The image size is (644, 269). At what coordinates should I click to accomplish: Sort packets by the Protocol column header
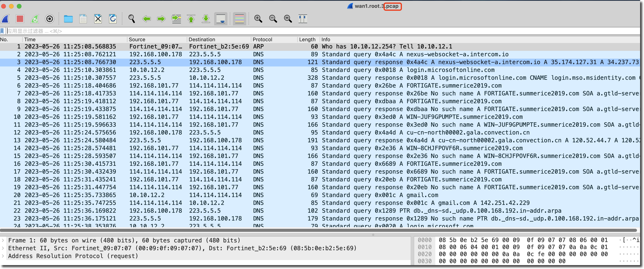point(262,39)
